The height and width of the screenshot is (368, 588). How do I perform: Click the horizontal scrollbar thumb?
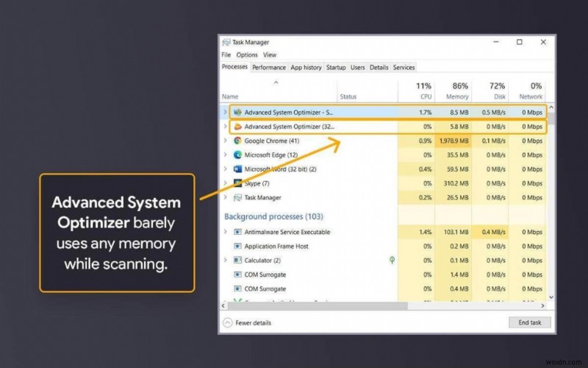coord(318,305)
